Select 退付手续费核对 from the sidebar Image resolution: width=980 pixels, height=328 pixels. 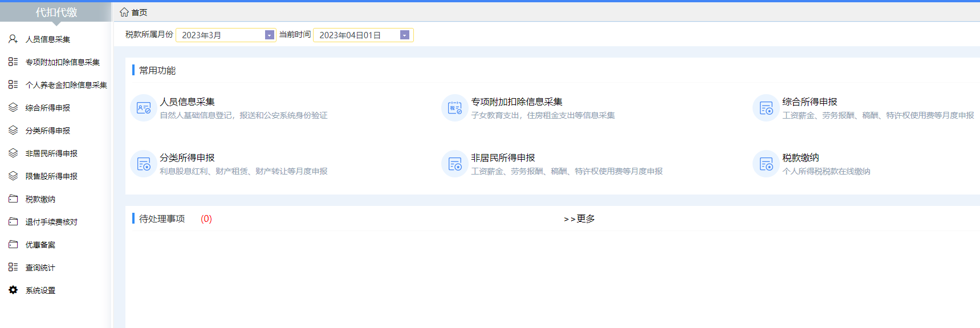(51, 222)
